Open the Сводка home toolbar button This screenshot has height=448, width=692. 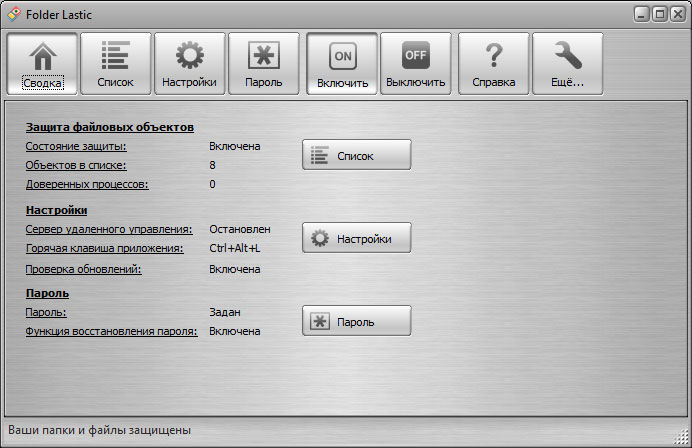click(x=43, y=63)
